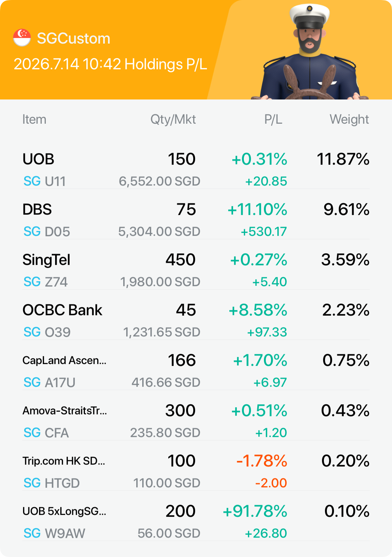Open the UOB holding row
The height and width of the screenshot is (557, 392).
click(x=196, y=169)
